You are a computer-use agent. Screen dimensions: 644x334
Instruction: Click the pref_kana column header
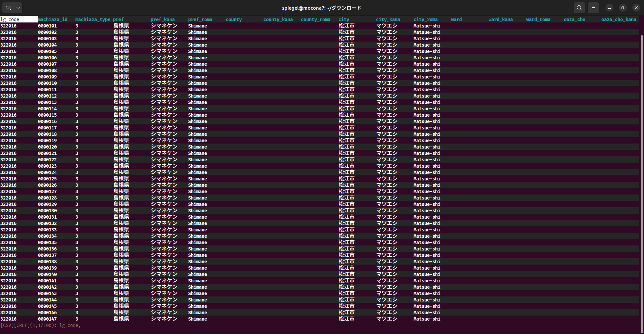[162, 19]
